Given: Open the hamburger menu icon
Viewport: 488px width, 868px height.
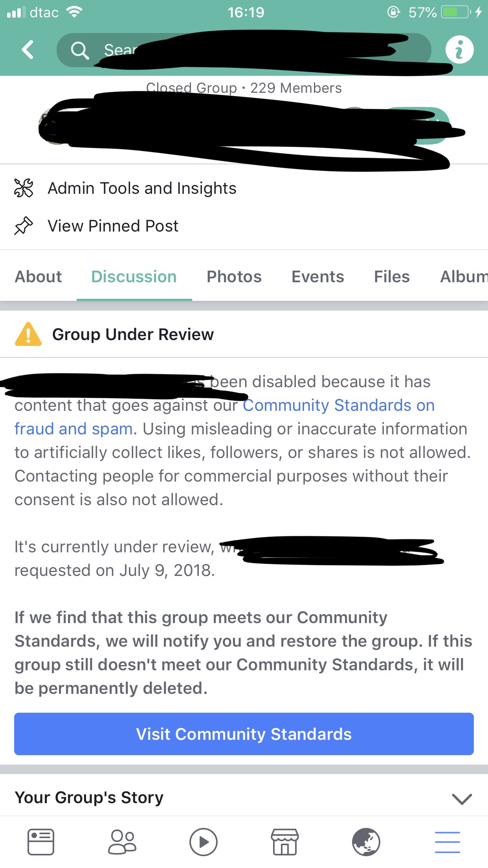Looking at the screenshot, I should point(447,842).
